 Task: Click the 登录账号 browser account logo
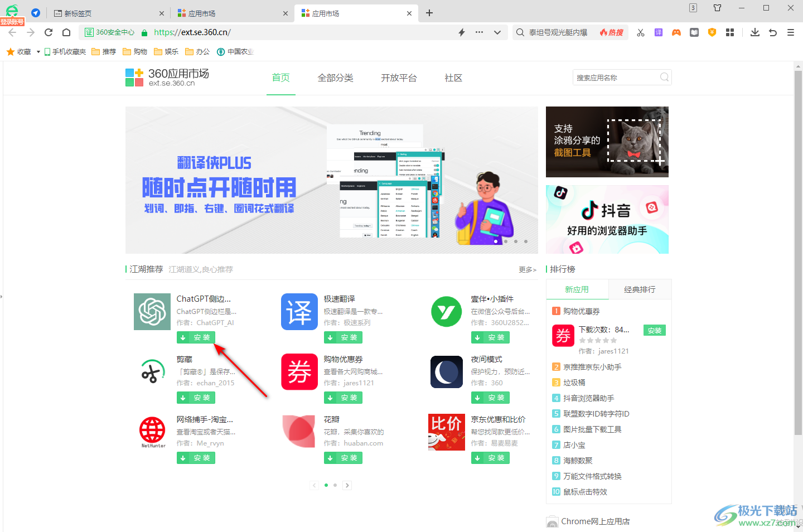coord(12,15)
